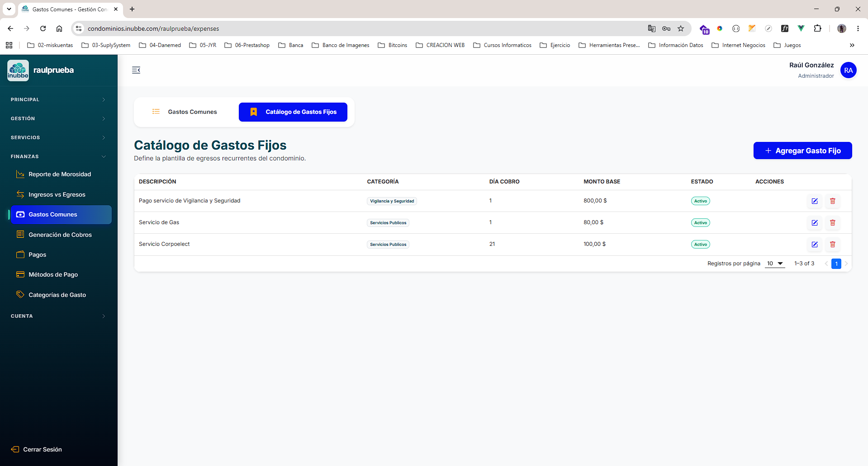
Task: Collapse the FINANZAS section
Action: (59, 156)
